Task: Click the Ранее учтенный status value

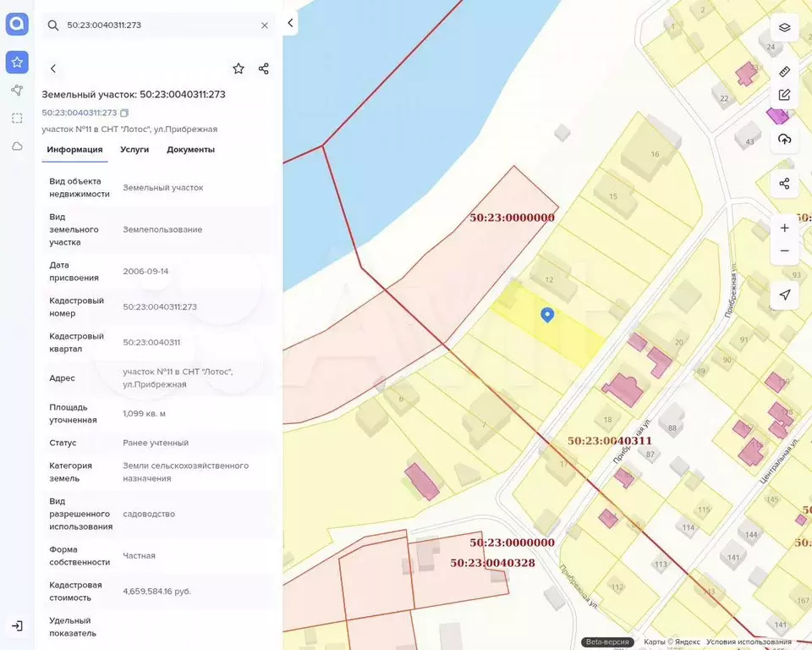Action: click(x=156, y=443)
